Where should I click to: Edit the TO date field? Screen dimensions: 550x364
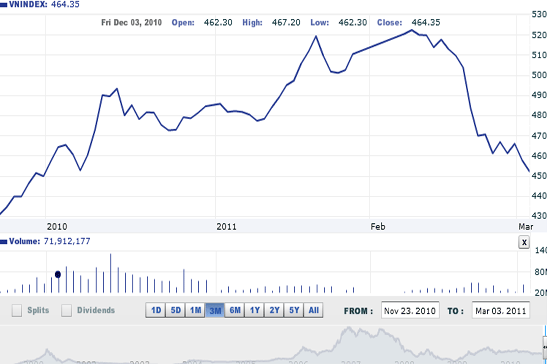[501, 311]
